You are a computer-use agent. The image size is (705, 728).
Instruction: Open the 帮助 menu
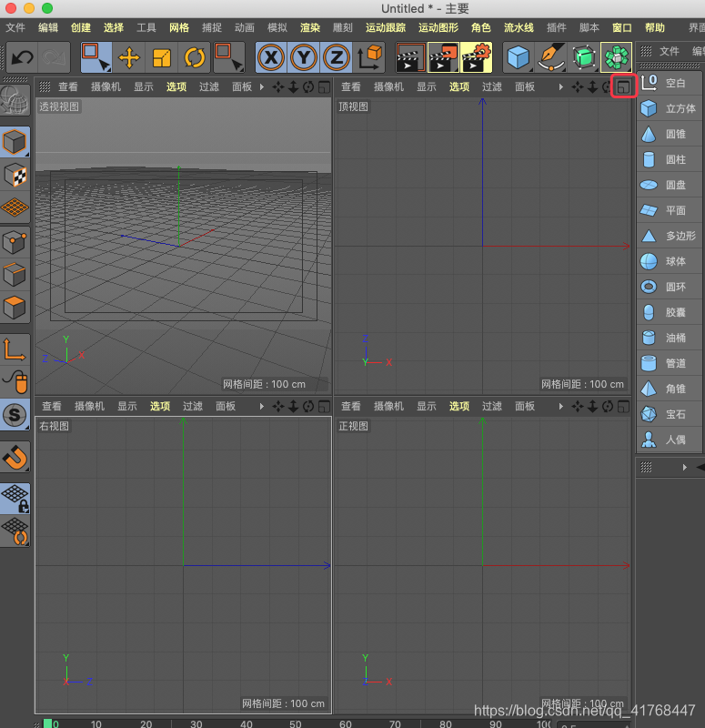click(x=655, y=28)
